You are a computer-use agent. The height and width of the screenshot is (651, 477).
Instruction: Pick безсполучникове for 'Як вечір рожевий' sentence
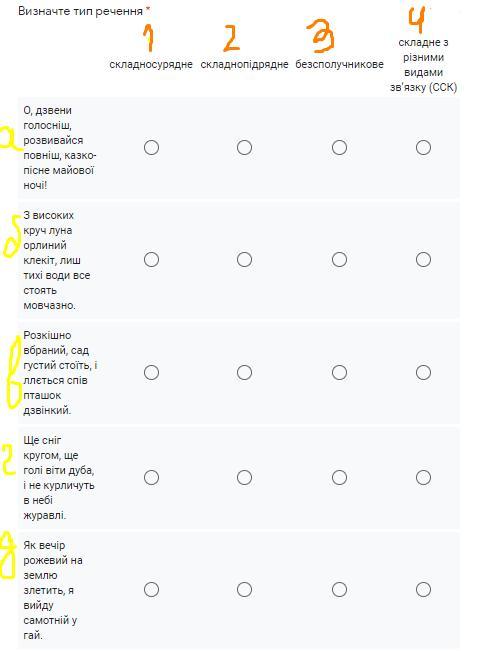tap(339, 590)
